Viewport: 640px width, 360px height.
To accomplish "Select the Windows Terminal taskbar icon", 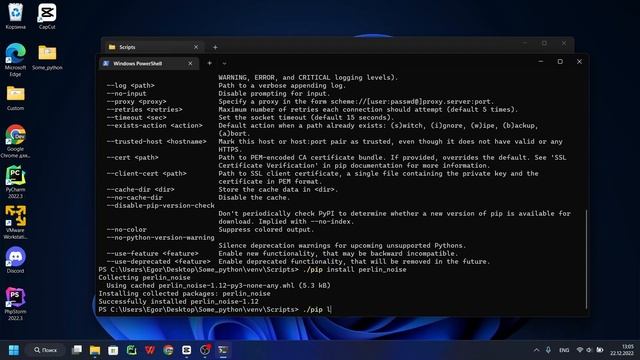I will pos(223,350).
